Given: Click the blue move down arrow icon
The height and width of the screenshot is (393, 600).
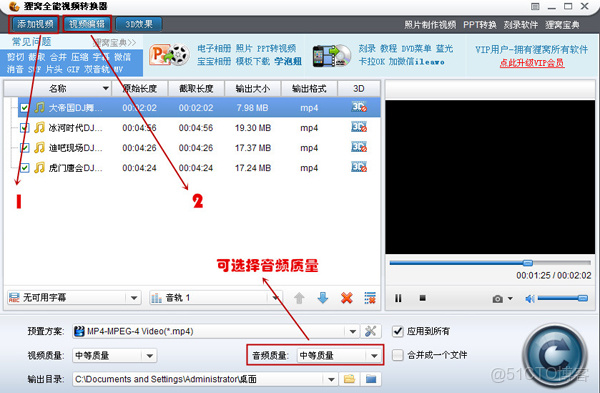Looking at the screenshot, I should (323, 298).
